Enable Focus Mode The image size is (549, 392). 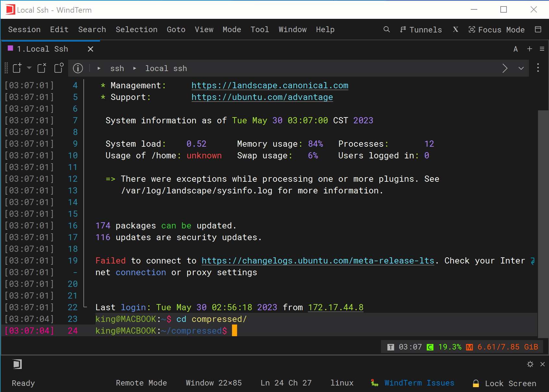point(496,30)
